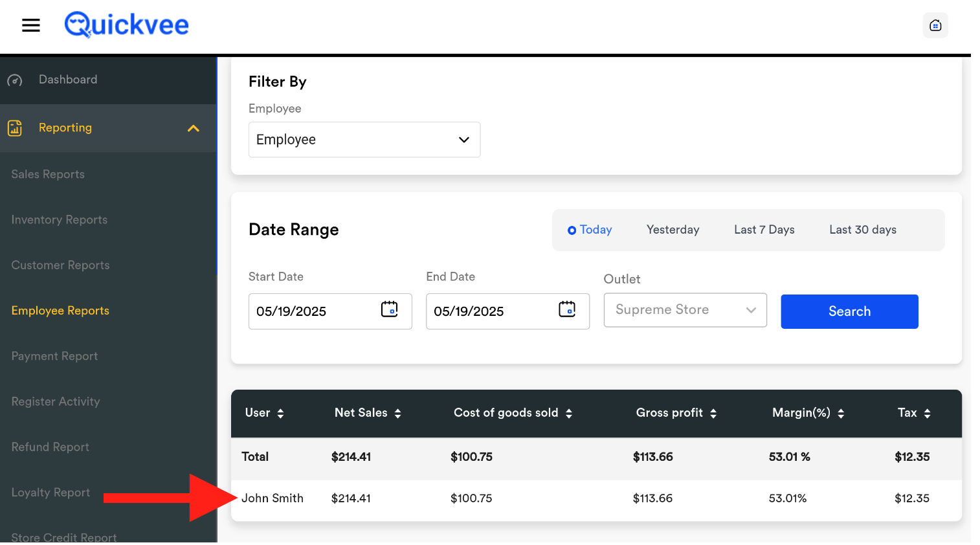Click the Reporting chart icon
The width and height of the screenshot is (980, 545).
pos(15,128)
